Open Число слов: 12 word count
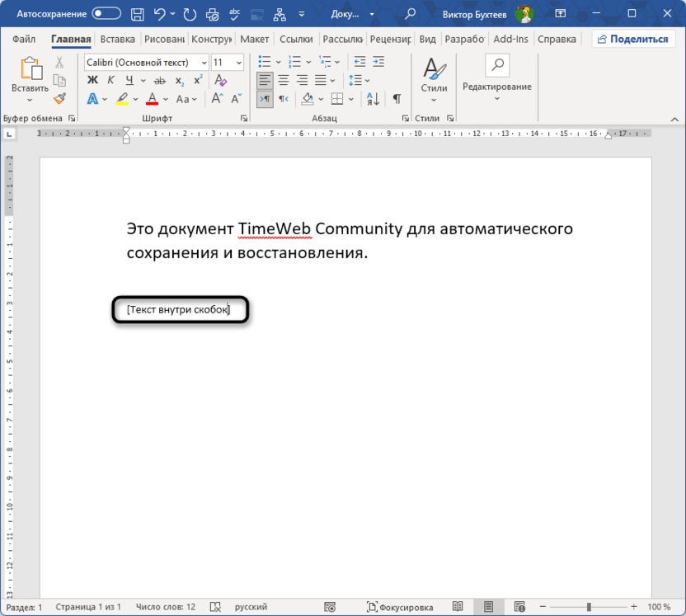 (x=166, y=607)
